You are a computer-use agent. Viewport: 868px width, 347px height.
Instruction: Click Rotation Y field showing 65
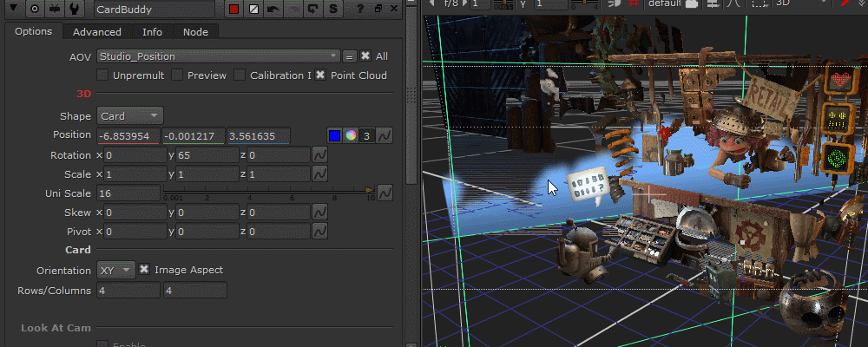(207, 155)
